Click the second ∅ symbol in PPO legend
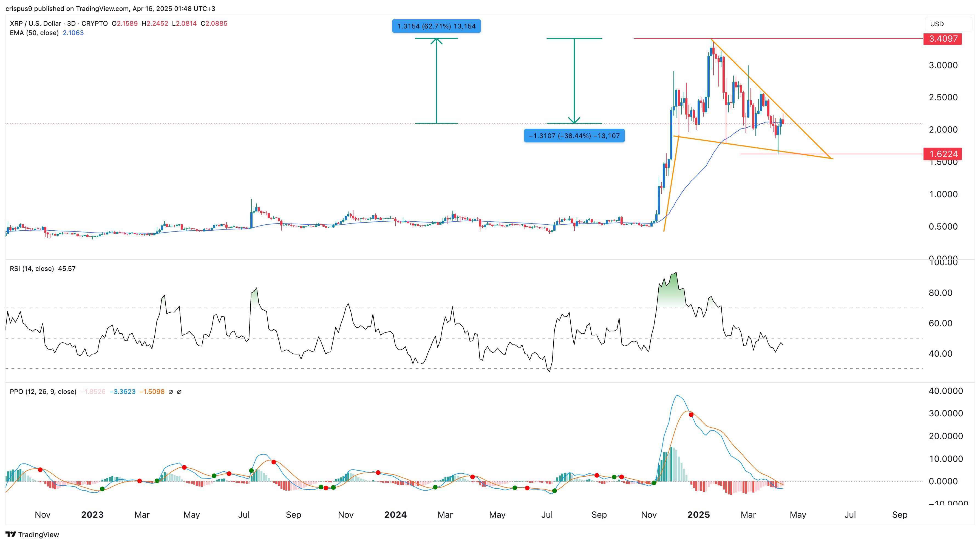 [179, 392]
